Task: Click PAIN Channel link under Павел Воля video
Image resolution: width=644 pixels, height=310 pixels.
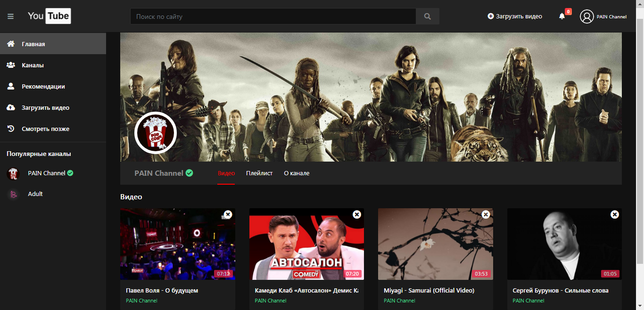Action: 141,301
